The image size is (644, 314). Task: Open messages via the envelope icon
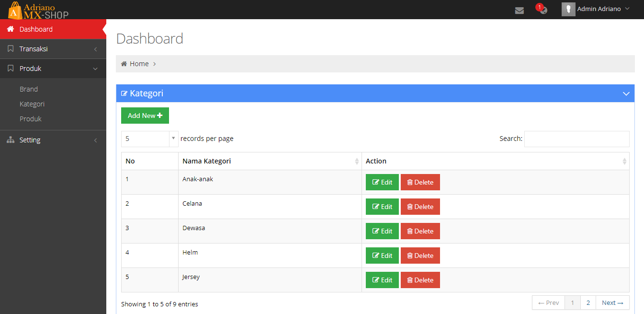coord(520,10)
